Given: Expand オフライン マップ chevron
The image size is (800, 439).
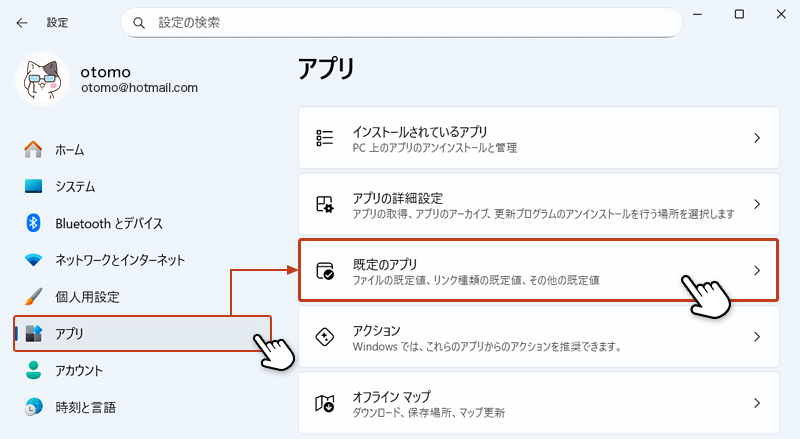Looking at the screenshot, I should click(757, 403).
